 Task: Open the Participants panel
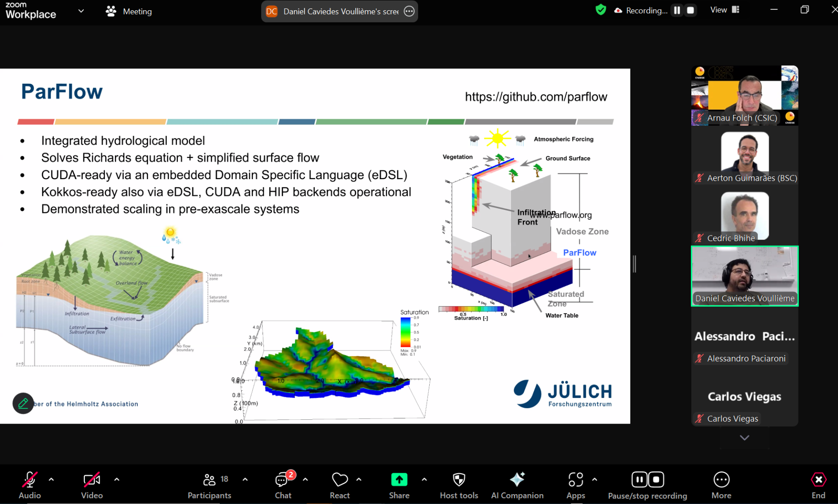[209, 485]
